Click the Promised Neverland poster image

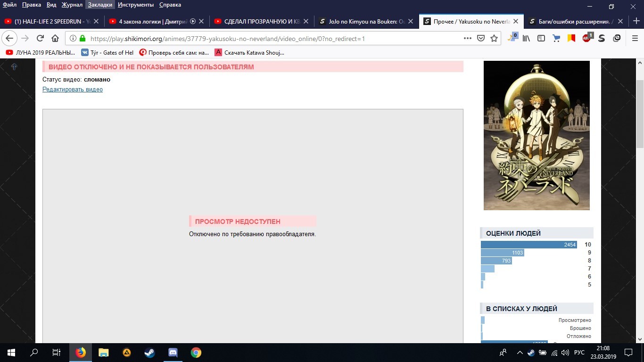pos(537,135)
